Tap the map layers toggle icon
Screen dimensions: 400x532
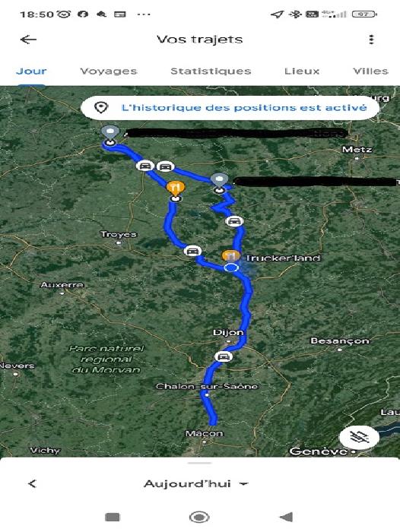pos(359,437)
